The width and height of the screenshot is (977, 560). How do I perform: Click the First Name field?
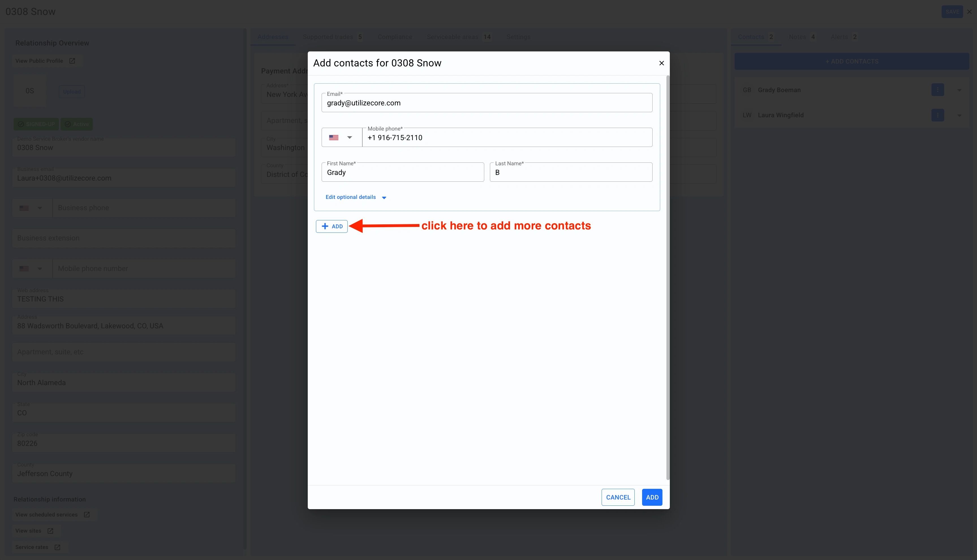(402, 172)
